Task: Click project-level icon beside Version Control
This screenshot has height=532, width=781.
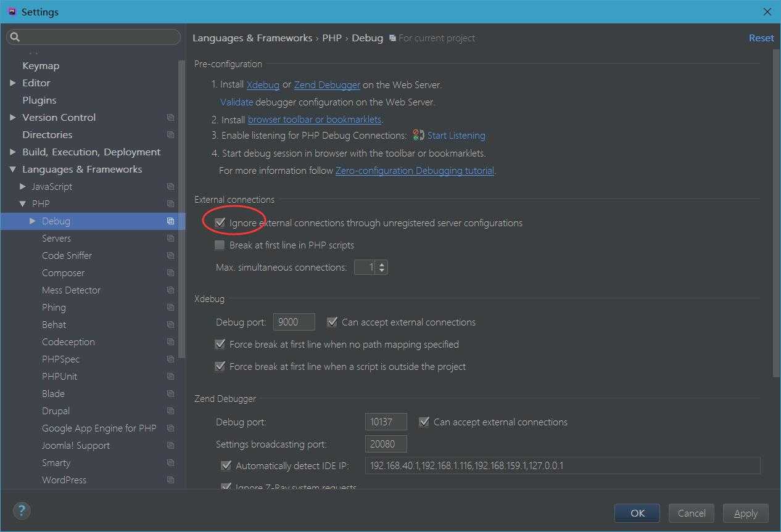Action: pyautogui.click(x=170, y=117)
